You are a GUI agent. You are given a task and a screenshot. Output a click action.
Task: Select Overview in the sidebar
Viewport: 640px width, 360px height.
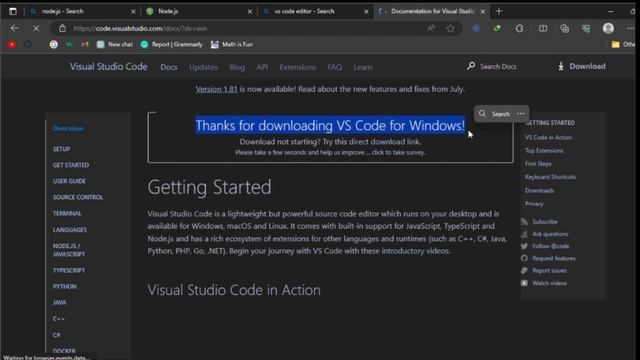pos(68,128)
